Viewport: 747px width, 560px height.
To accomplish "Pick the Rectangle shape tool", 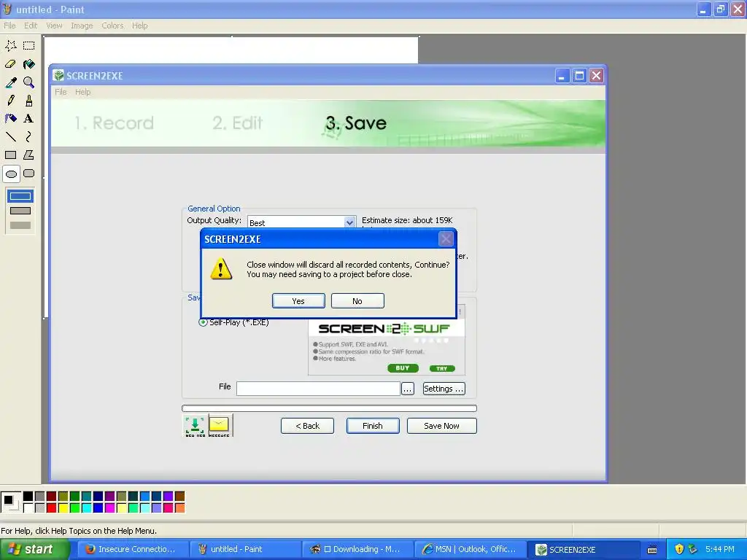I will coord(11,155).
